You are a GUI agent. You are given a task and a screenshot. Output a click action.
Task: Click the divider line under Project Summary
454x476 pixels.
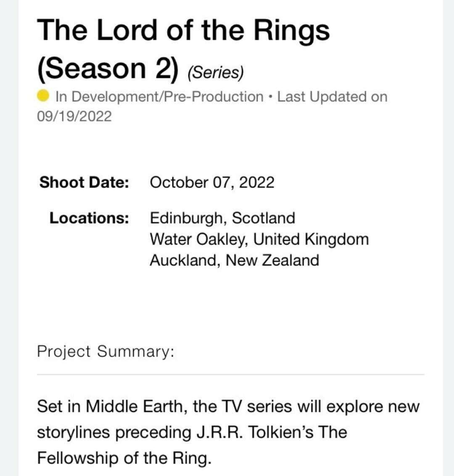(x=230, y=374)
